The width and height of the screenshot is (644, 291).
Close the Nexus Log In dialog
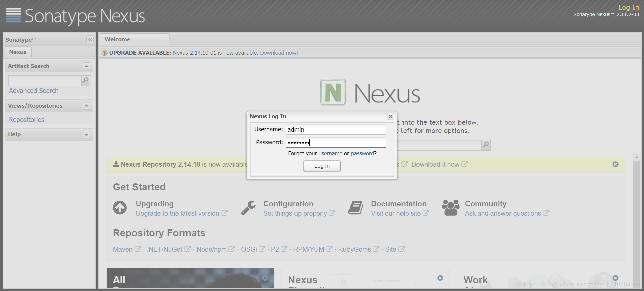pyautogui.click(x=391, y=116)
